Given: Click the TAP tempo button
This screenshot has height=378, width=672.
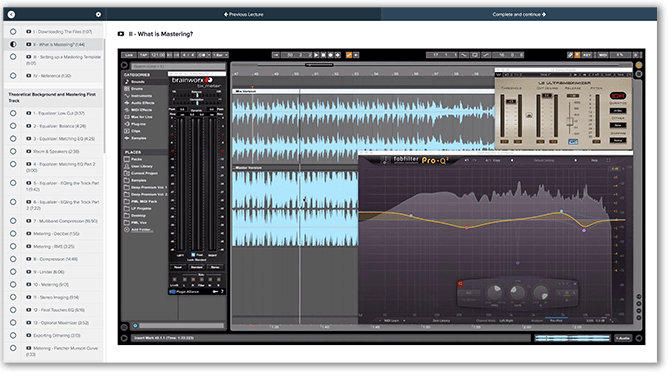Looking at the screenshot, I should (144, 55).
